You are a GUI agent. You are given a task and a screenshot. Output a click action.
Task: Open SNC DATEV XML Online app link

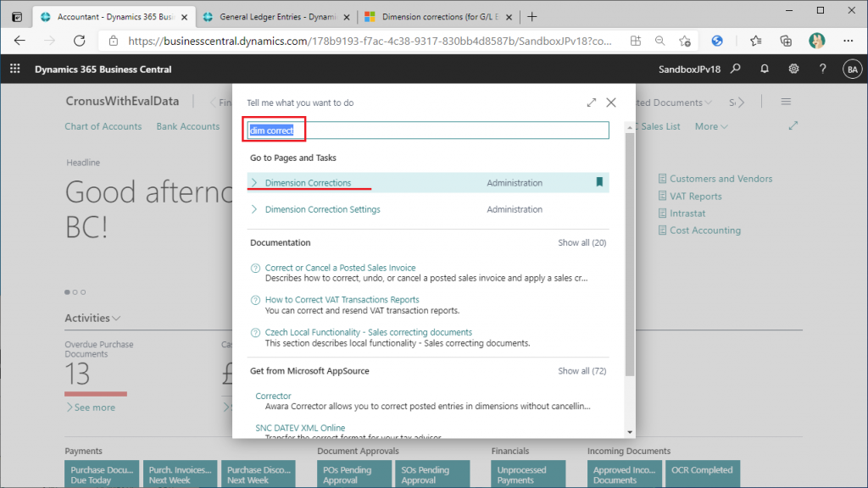coord(300,428)
